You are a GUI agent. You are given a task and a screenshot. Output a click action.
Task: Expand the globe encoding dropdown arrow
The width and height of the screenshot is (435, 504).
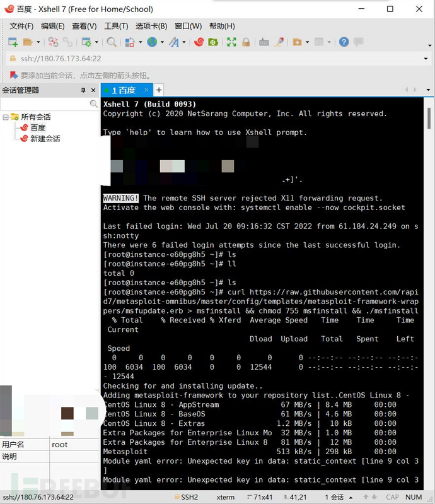click(x=162, y=42)
